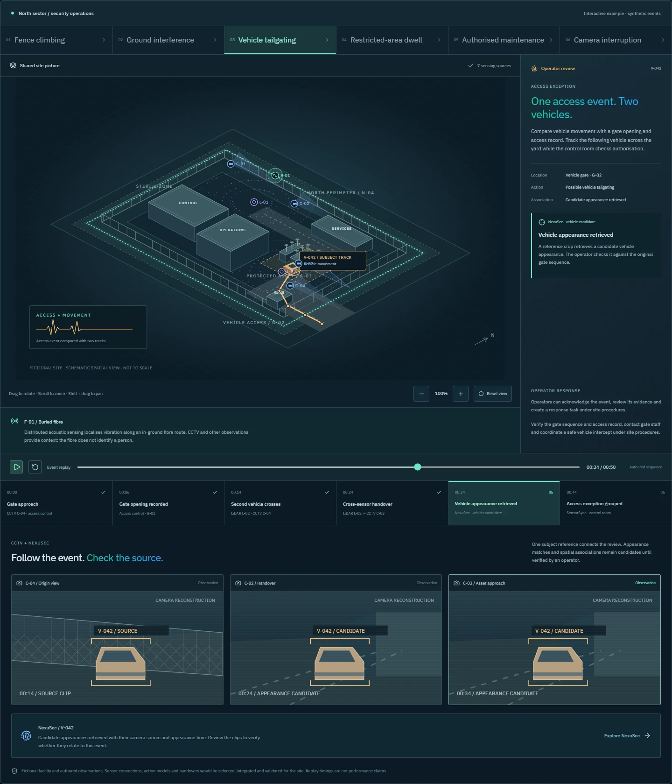Image resolution: width=672 pixels, height=784 pixels.
Task: Select LiDAR L-01 marker on the map
Action: point(254,202)
